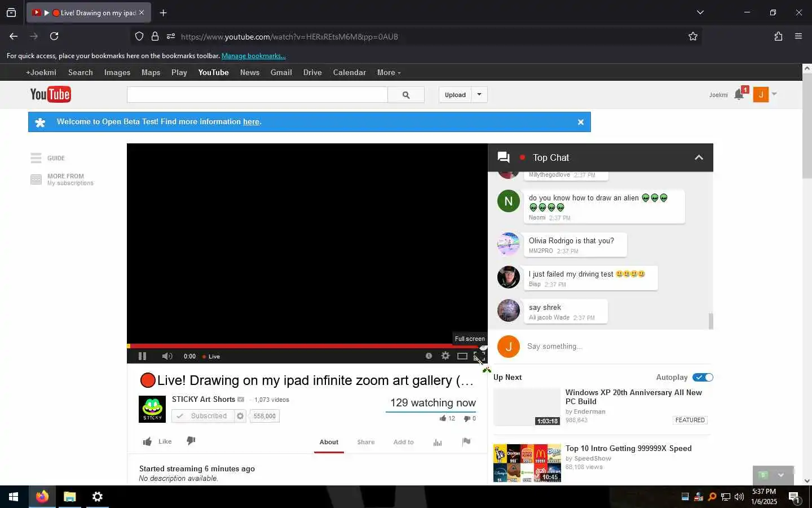Open Gmail in Google bar
The image size is (812, 508).
point(281,72)
